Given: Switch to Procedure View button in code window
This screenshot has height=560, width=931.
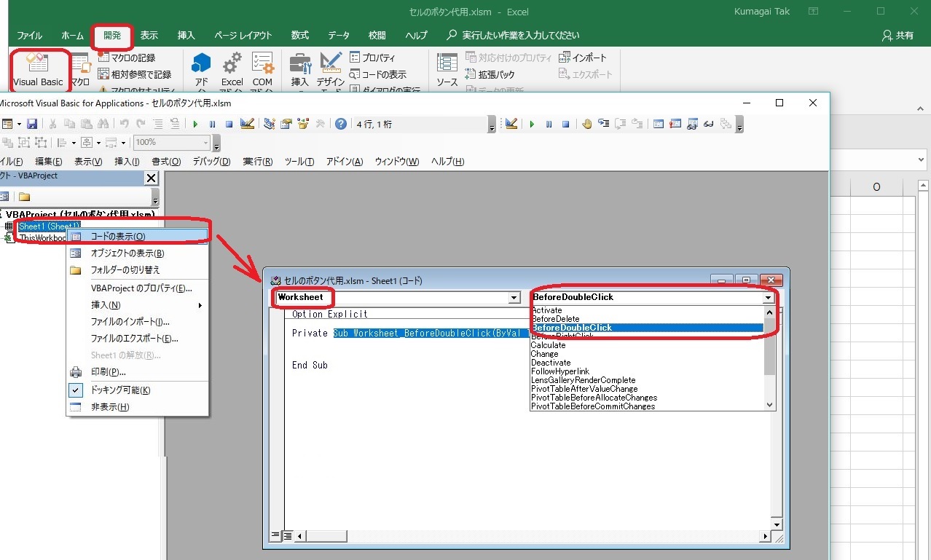Looking at the screenshot, I should tap(275, 536).
